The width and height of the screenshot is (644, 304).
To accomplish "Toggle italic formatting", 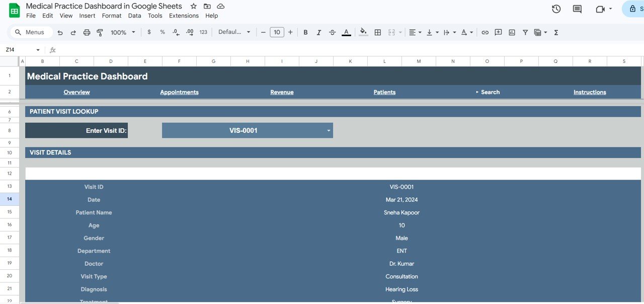I will [318, 32].
